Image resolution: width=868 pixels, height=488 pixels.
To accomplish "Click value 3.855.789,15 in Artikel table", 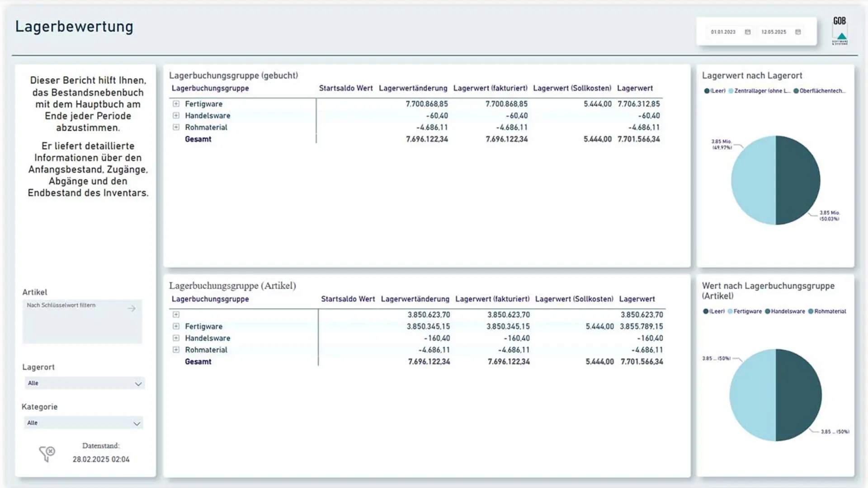I will pos(641,326).
